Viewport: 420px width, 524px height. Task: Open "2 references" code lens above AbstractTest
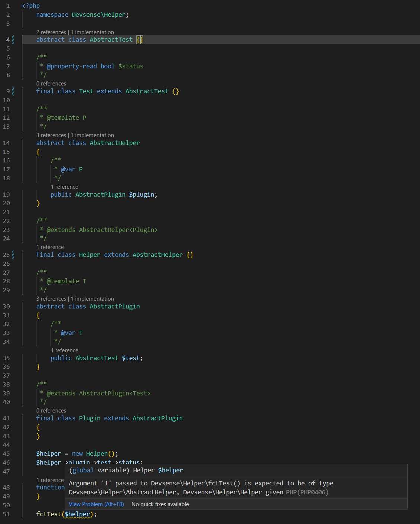coord(51,32)
